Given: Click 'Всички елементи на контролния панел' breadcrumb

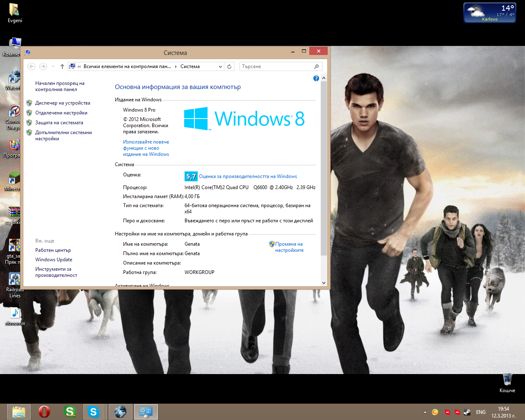Looking at the screenshot, I should click(127, 66).
